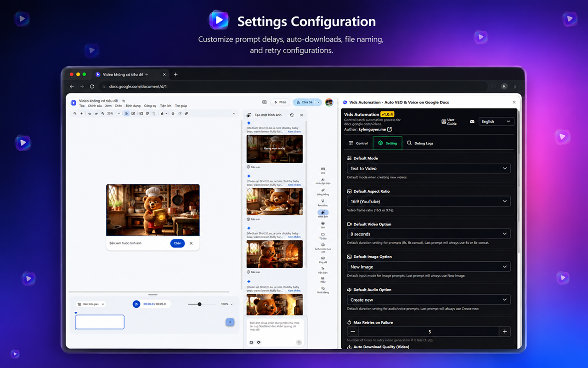Click the Chia Sẻ share button

304,102
